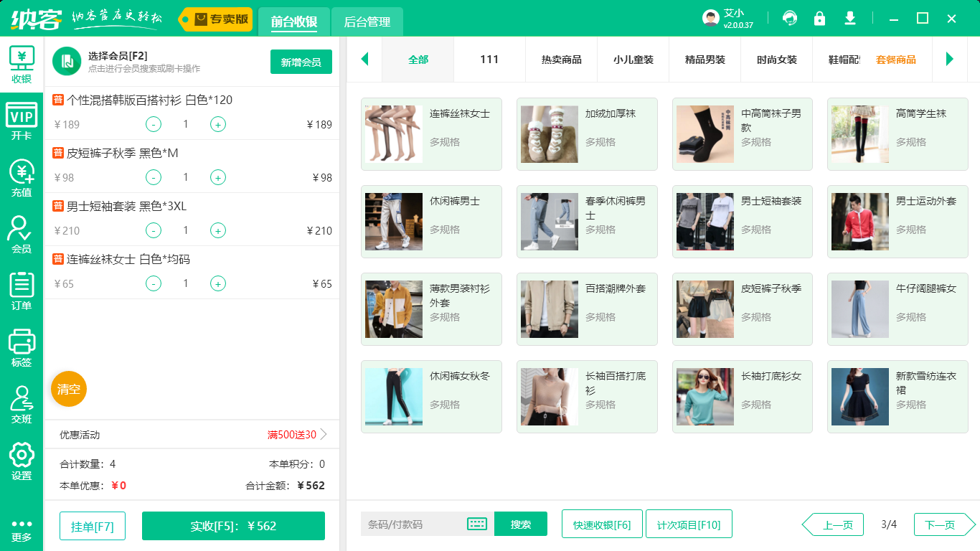Switch to the 后台管理 tab
This screenshot has width=980, height=551.
(x=367, y=22)
